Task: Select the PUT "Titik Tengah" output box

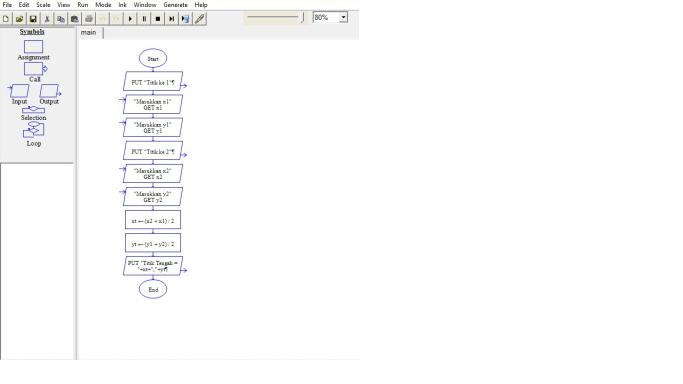Action: [153, 266]
